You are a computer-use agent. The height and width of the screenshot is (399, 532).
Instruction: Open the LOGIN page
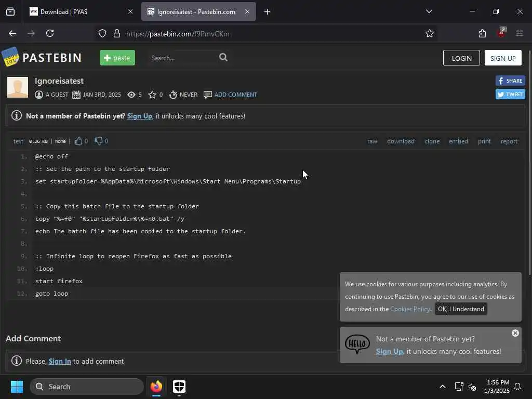point(461,58)
